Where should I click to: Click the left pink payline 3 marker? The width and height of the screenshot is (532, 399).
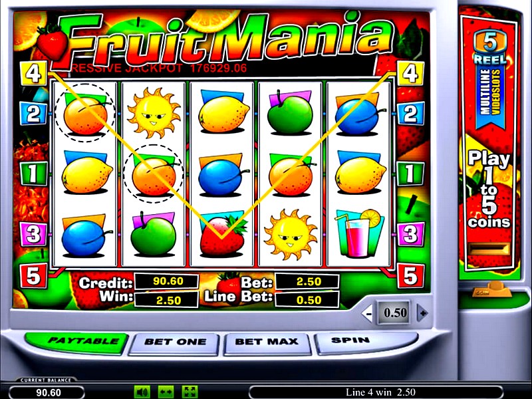(x=33, y=234)
